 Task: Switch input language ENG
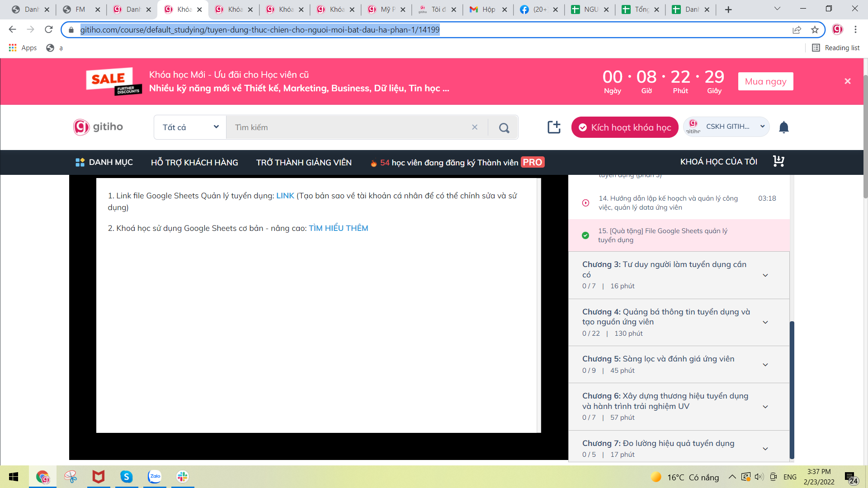[790, 477]
